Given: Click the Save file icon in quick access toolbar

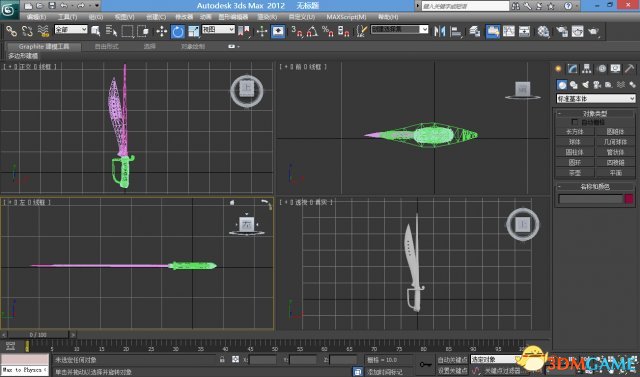Looking at the screenshot, I should (x=52, y=6).
